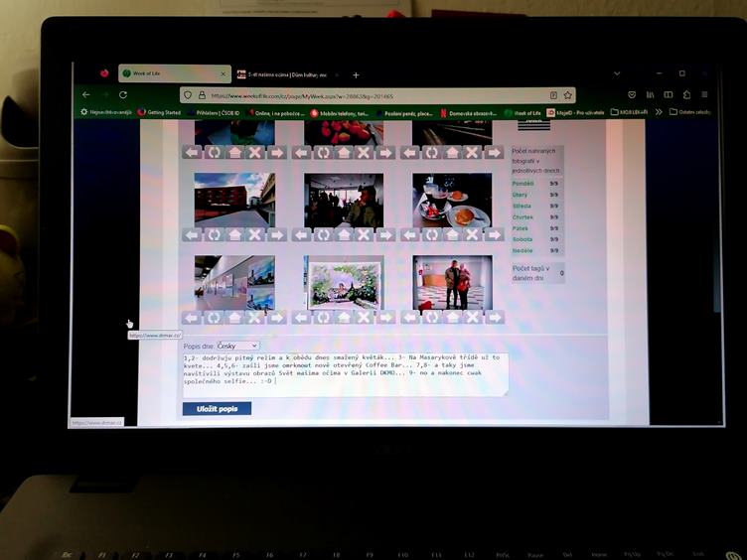The width and height of the screenshot is (747, 560).
Task: Delete the couple selfie photo
Action: [473, 318]
